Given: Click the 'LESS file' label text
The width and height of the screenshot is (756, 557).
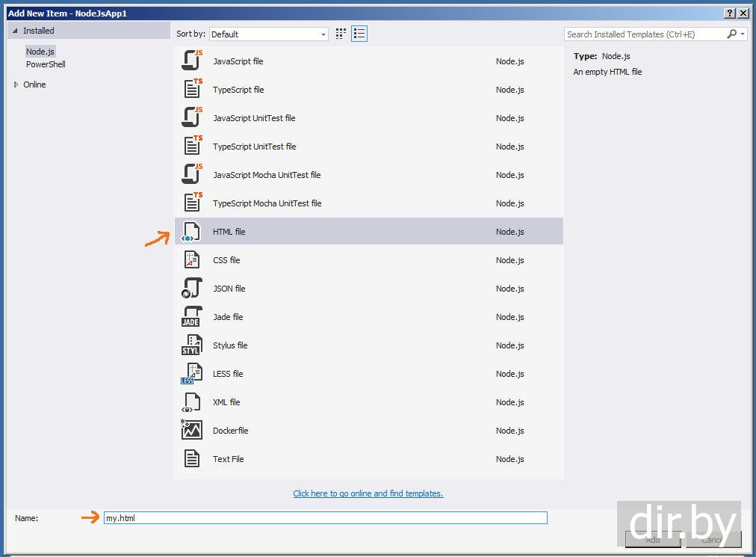Looking at the screenshot, I should (228, 374).
